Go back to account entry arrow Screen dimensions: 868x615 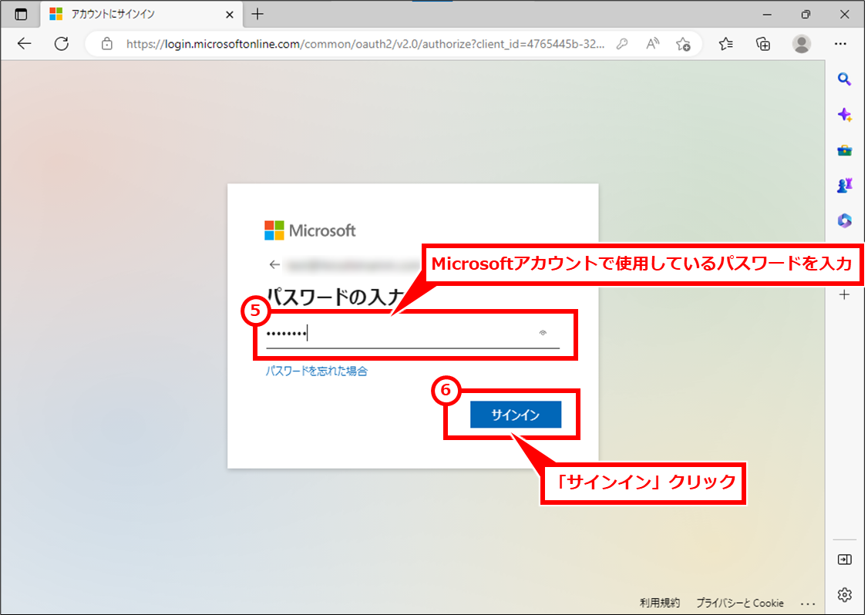(x=274, y=264)
